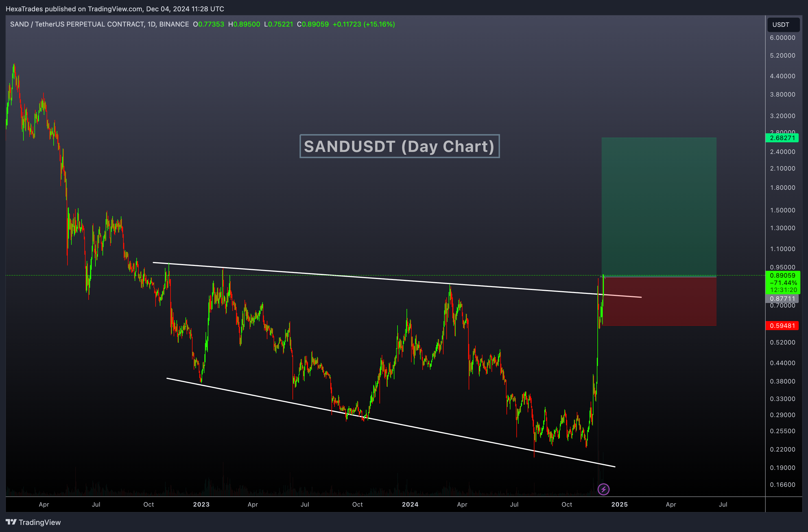808x532 pixels.
Task: Click the 0.87711 gray price label
Action: pos(782,298)
